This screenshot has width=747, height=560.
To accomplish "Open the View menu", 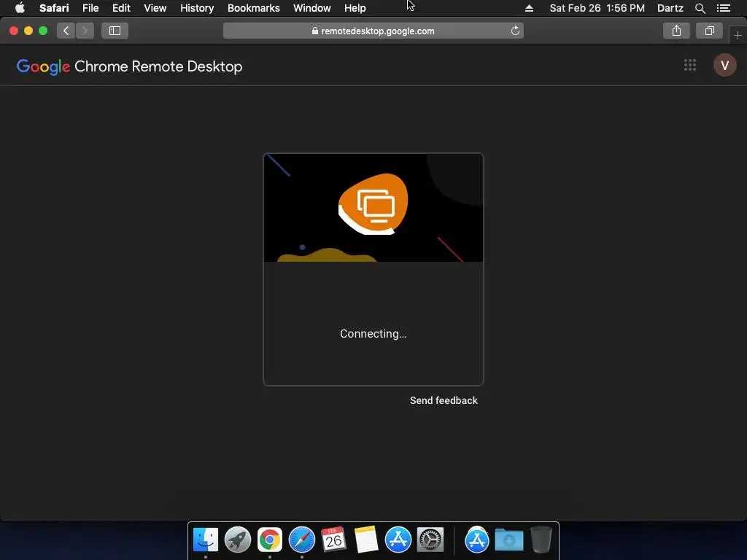I will [x=155, y=8].
